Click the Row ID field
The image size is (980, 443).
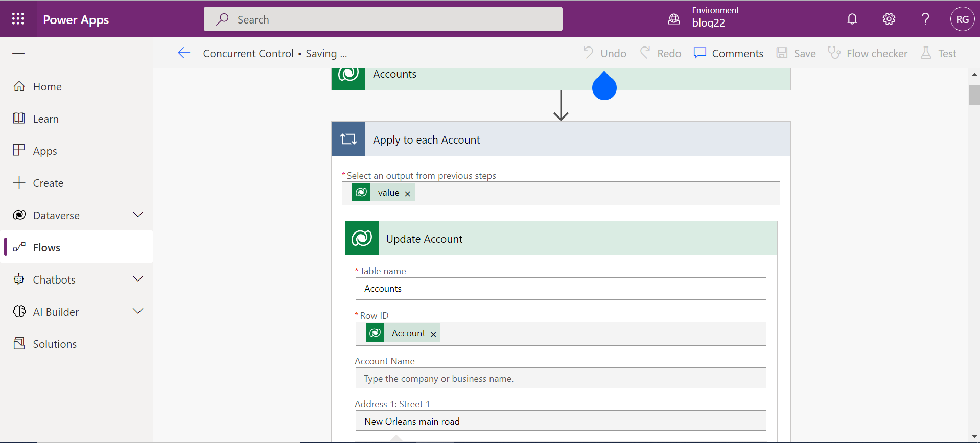coord(561,334)
